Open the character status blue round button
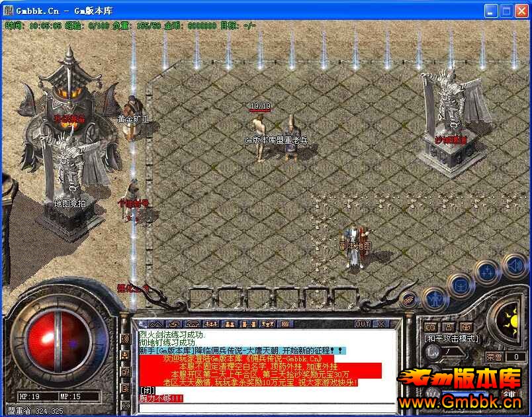 point(435,300)
